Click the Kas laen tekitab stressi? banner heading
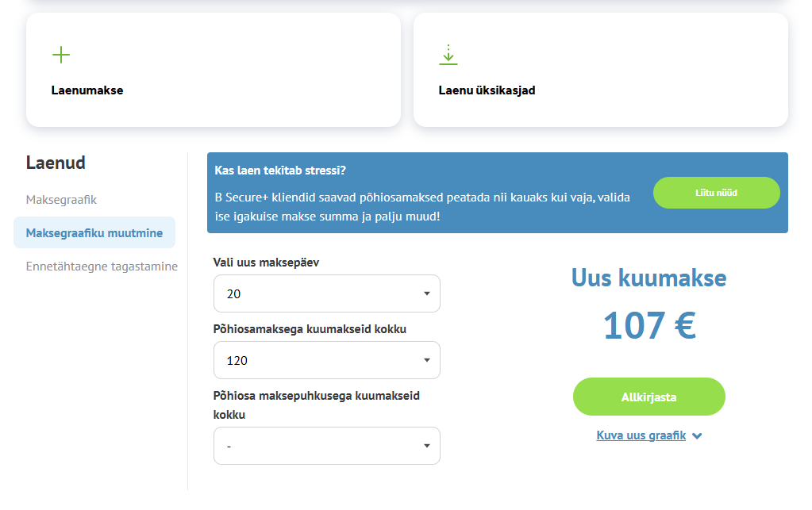 (280, 171)
